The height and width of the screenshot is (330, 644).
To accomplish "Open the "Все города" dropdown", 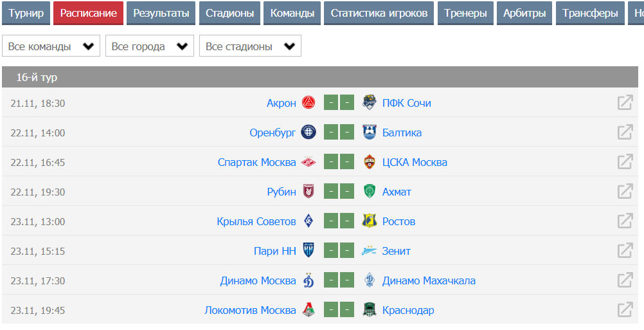I will click(150, 46).
